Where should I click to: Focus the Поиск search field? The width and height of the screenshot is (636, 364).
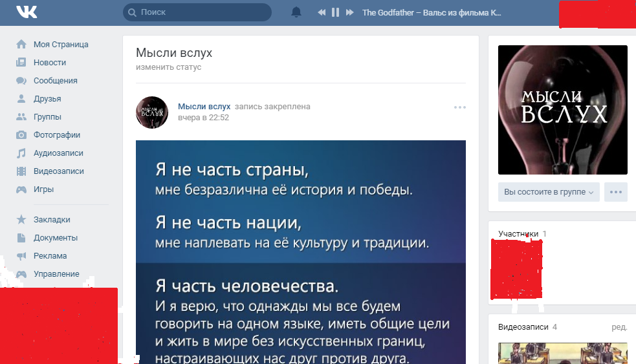pos(197,12)
